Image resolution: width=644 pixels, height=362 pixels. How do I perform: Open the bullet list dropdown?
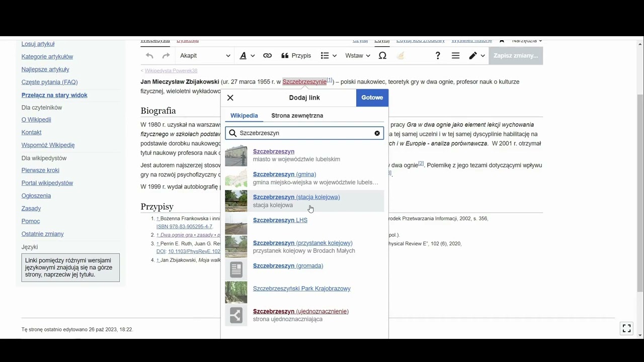[x=329, y=56]
